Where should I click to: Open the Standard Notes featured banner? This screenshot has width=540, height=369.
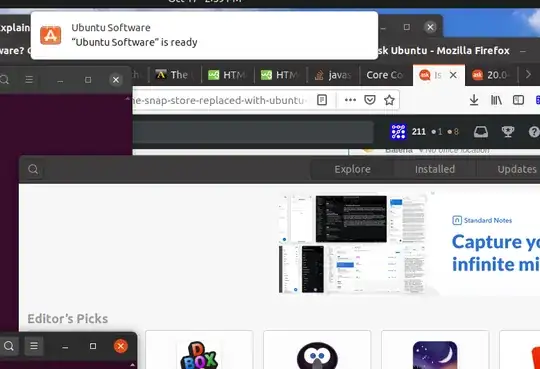tap(409, 244)
